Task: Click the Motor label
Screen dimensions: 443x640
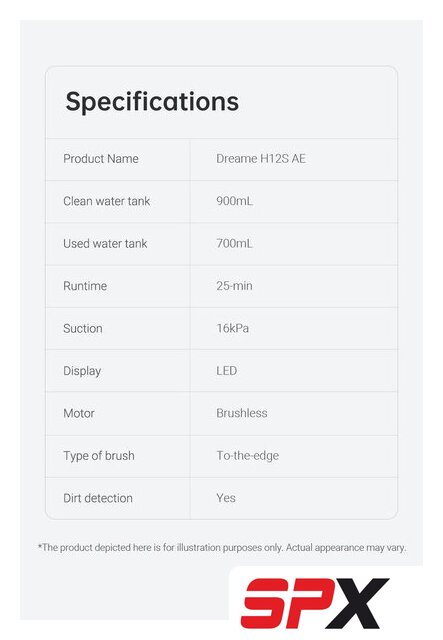Action: click(79, 413)
